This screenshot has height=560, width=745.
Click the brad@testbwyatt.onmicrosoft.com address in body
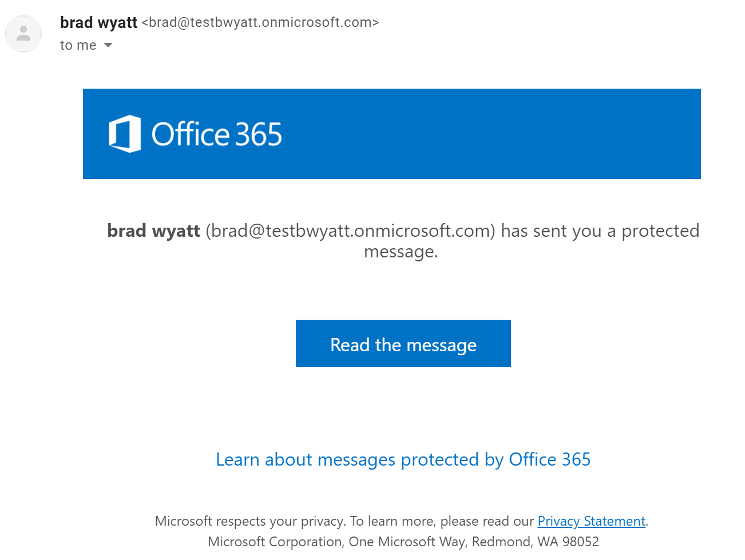pyautogui.click(x=350, y=231)
